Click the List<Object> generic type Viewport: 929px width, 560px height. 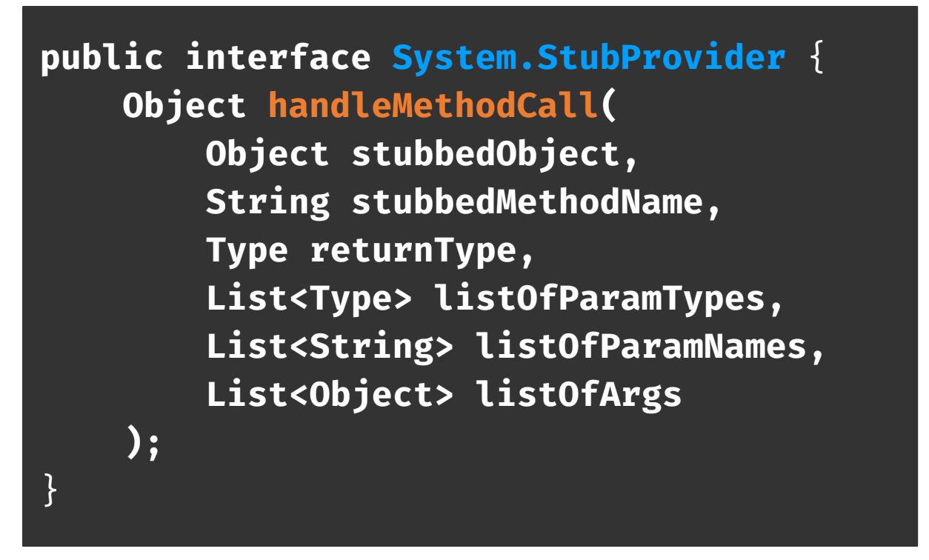(329, 396)
